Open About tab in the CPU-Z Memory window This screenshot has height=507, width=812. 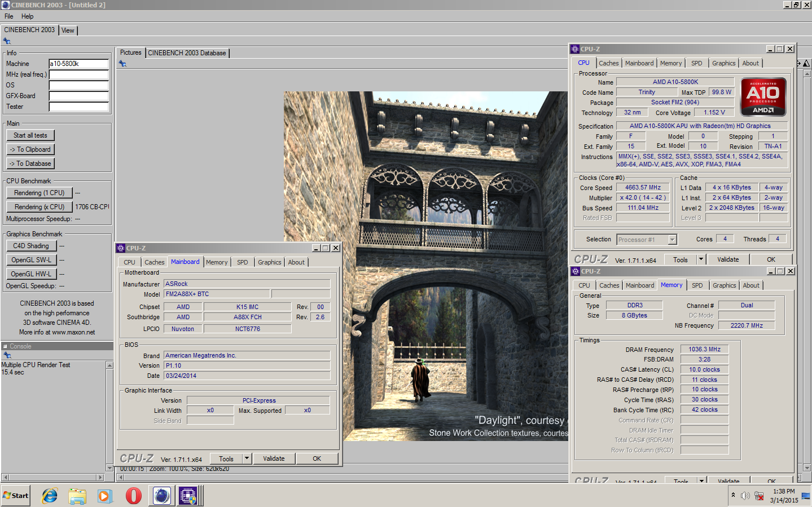point(751,285)
